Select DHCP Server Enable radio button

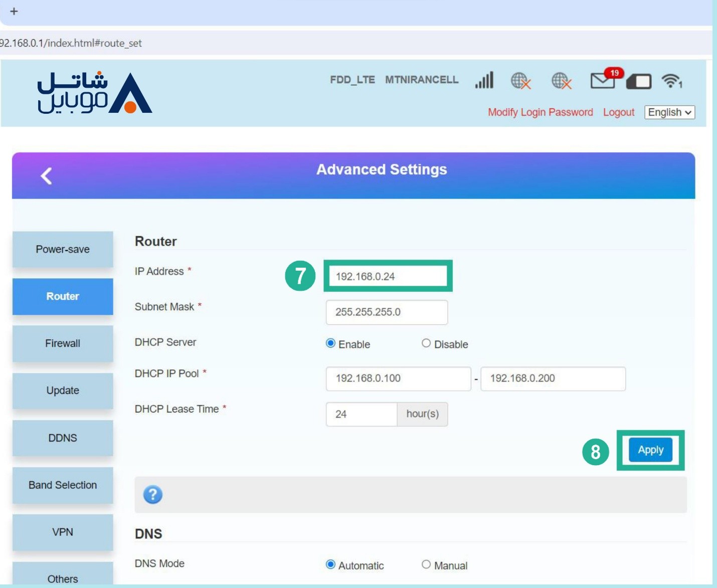point(330,343)
